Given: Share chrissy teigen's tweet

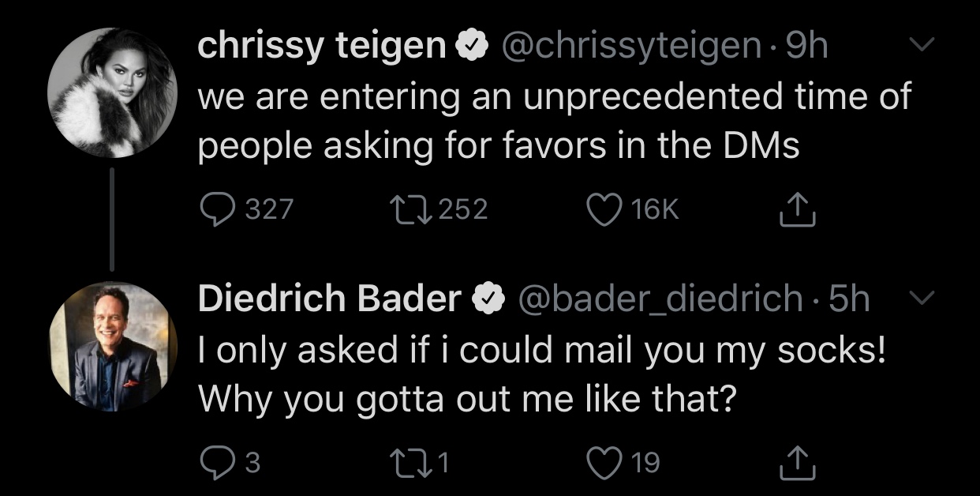Looking at the screenshot, I should pyautogui.click(x=796, y=210).
